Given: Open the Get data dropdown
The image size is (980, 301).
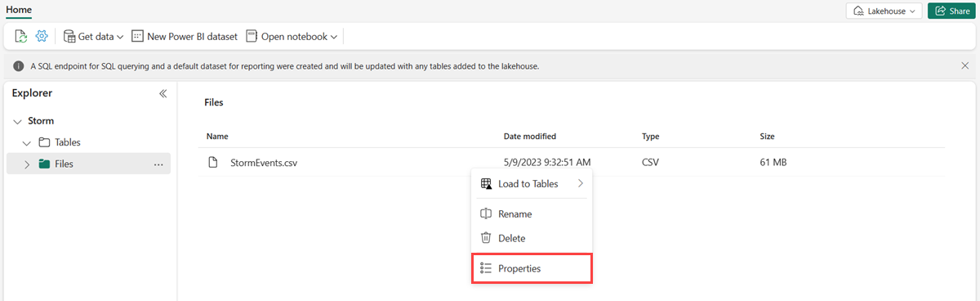Looking at the screenshot, I should pos(93,37).
